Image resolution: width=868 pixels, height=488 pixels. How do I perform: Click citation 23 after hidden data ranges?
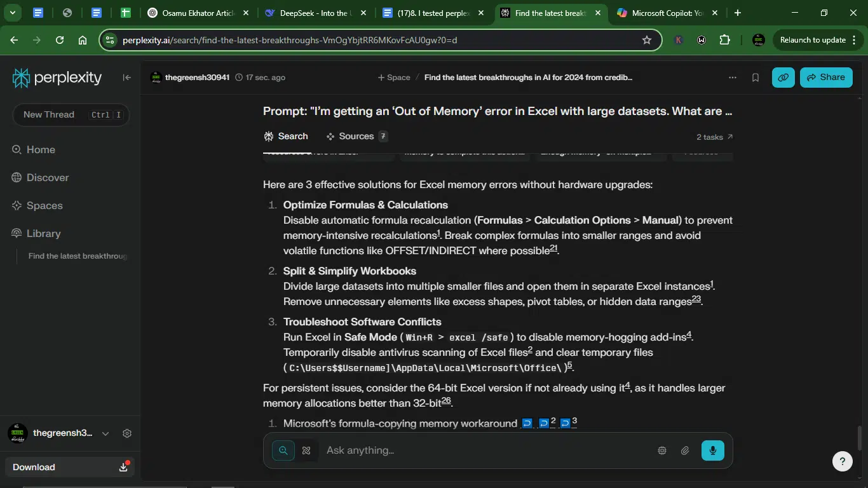[696, 299]
